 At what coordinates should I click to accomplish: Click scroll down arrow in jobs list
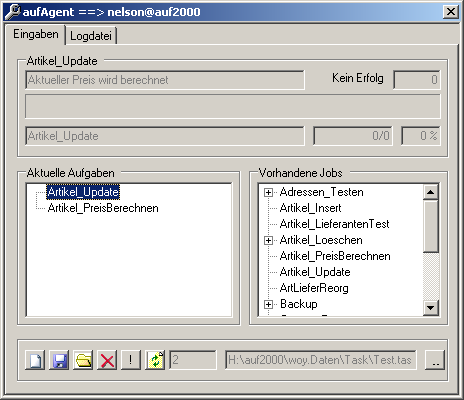tap(431, 307)
